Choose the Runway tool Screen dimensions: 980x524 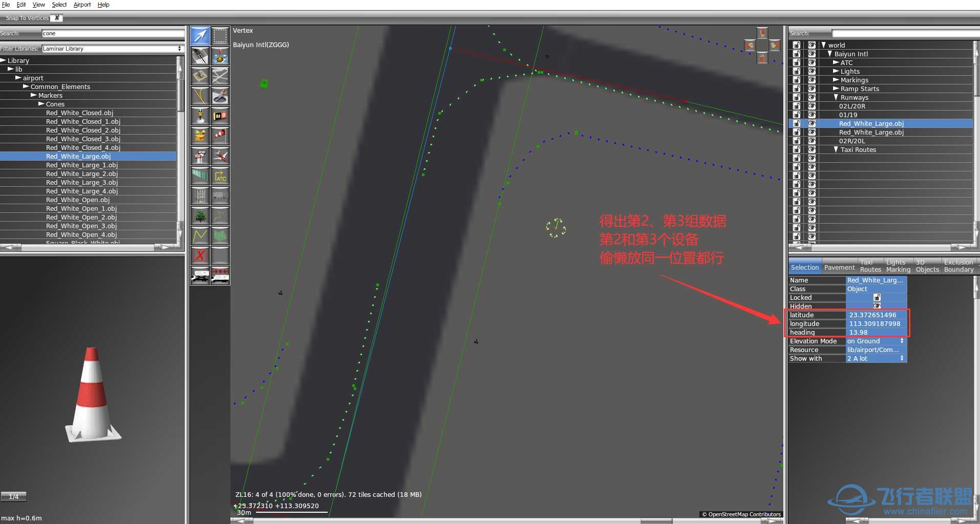click(x=200, y=56)
